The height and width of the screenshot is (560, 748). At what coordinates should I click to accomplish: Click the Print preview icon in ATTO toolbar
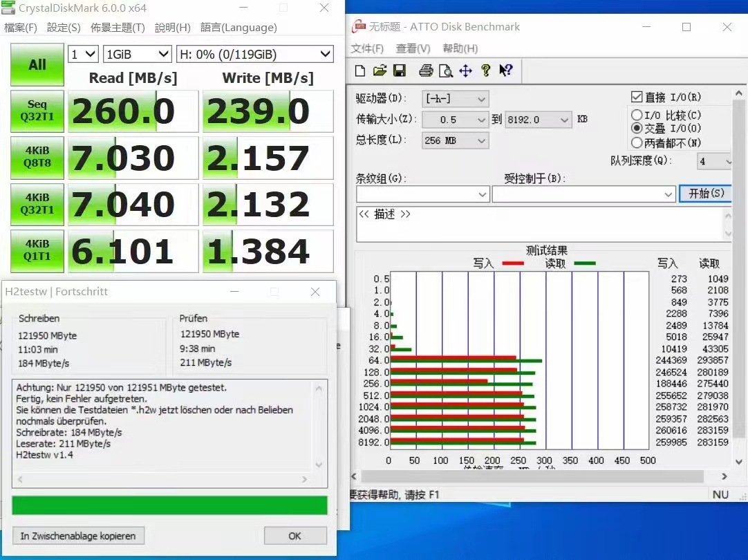pyautogui.click(x=446, y=71)
